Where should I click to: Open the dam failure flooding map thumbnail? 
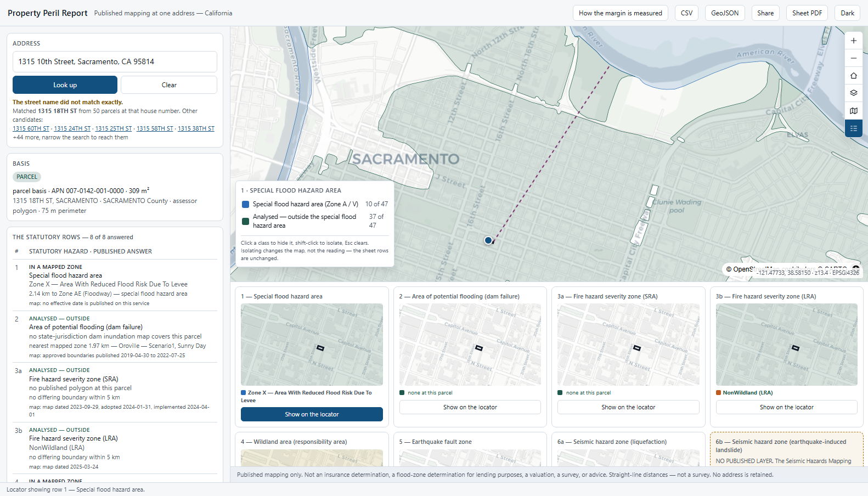[470, 345]
